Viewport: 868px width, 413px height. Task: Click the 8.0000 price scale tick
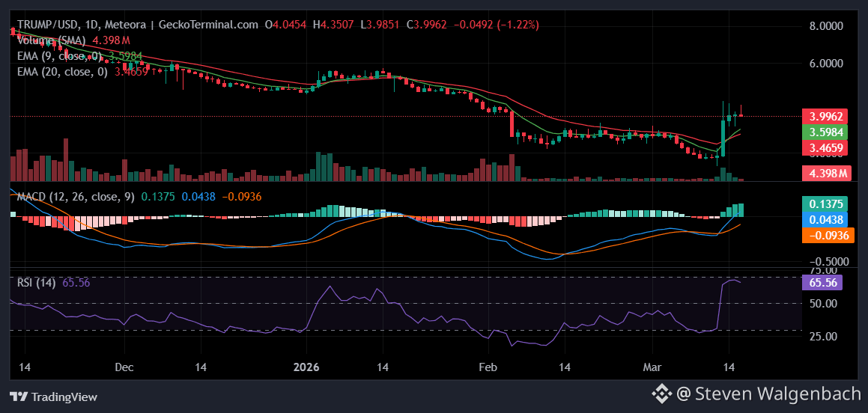pos(825,26)
